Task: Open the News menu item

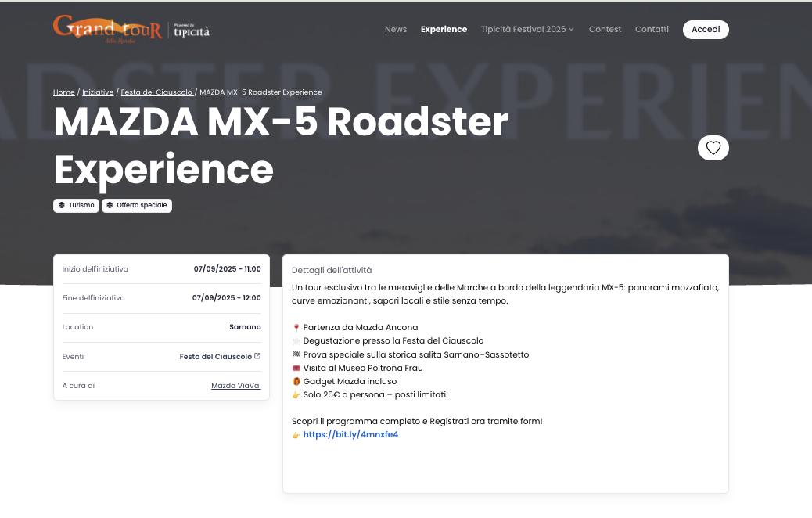Action: [396, 30]
